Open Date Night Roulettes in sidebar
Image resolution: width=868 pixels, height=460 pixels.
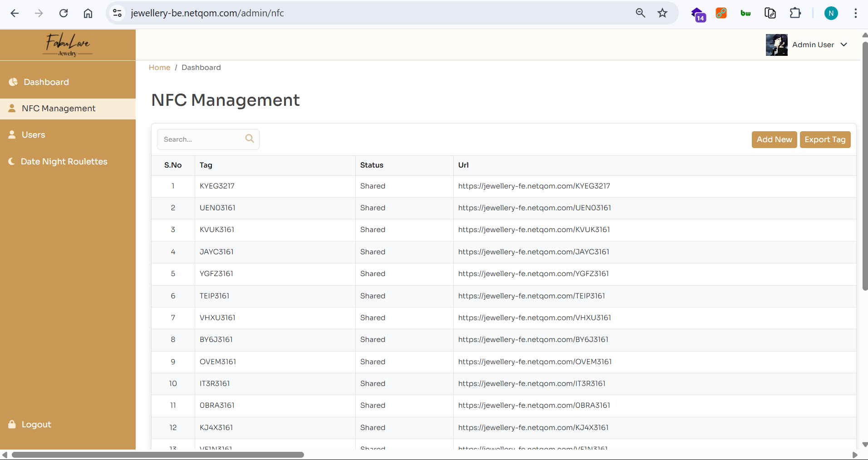coord(64,161)
